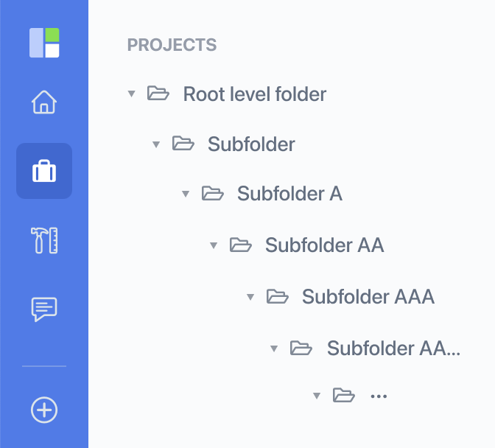
Task: Select the Subfolder A tree item
Action: pyautogui.click(x=289, y=194)
